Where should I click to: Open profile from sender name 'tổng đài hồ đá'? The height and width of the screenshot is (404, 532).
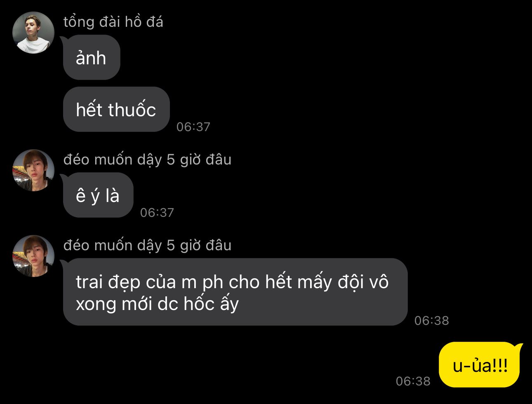113,22
